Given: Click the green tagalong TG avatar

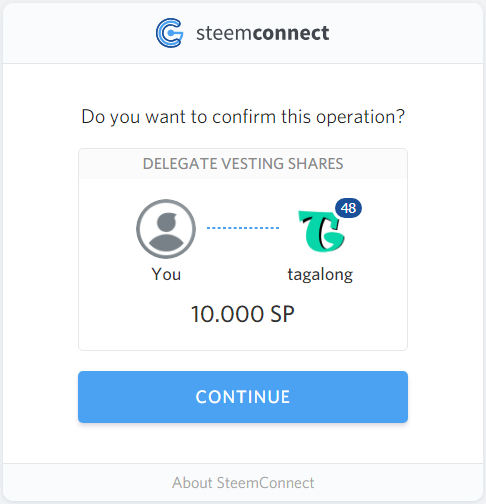Looking at the screenshot, I should click(x=322, y=231).
